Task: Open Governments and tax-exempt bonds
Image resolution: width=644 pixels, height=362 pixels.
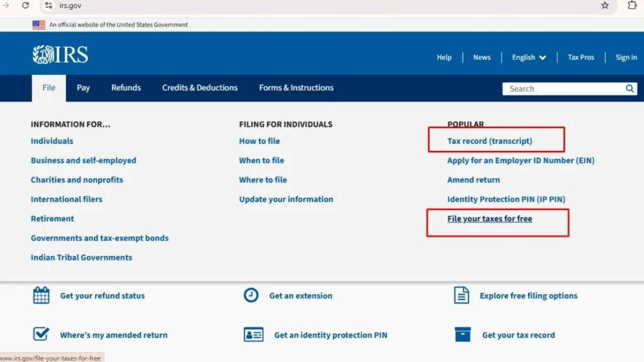Action: 100,238
